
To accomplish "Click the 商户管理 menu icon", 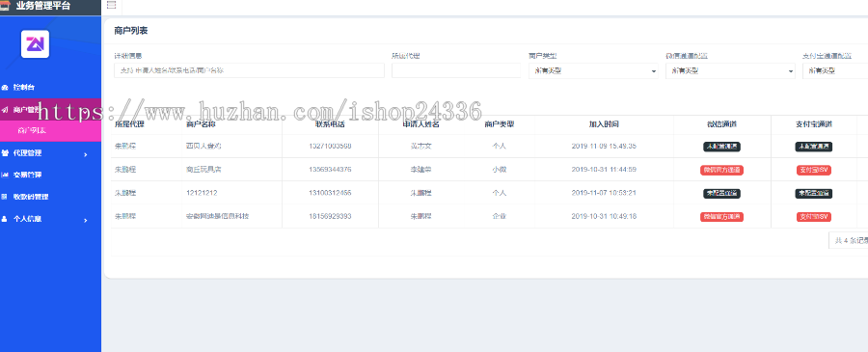I will [5, 110].
